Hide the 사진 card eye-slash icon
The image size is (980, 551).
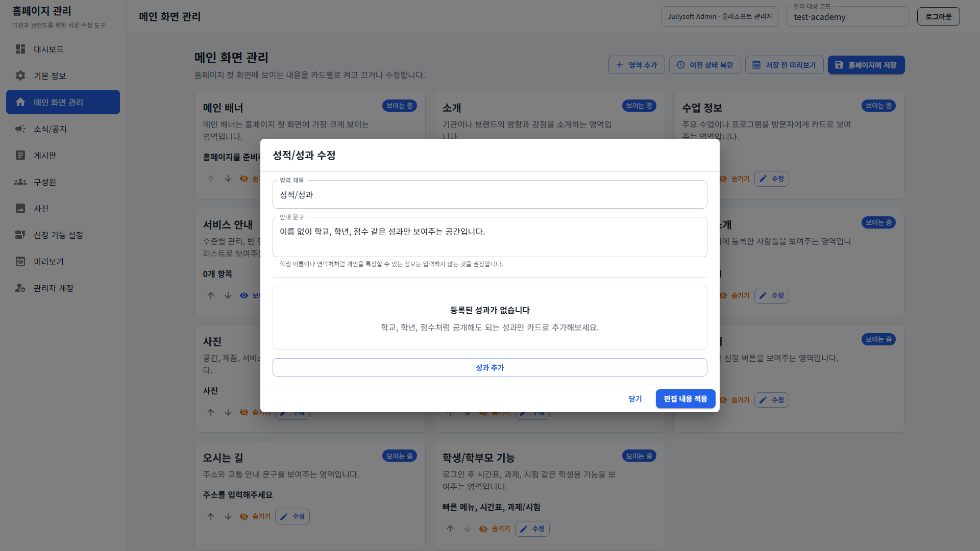coord(244,412)
